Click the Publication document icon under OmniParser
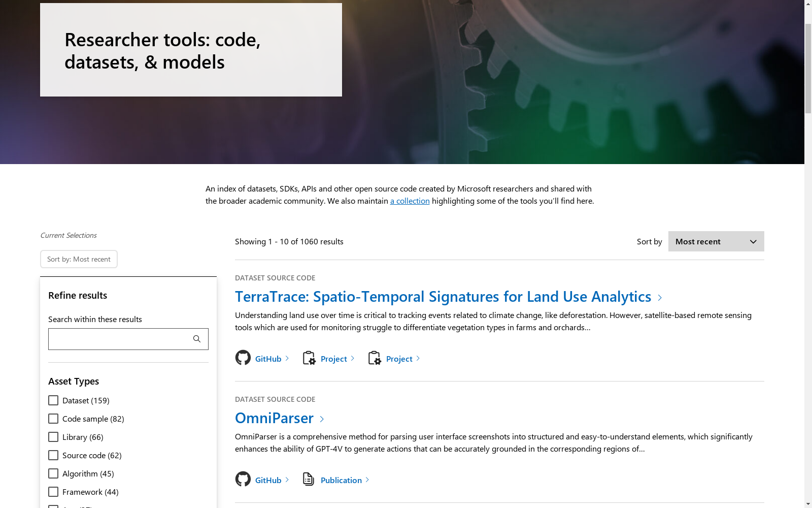Screen dimensions: 812x508 point(309,479)
